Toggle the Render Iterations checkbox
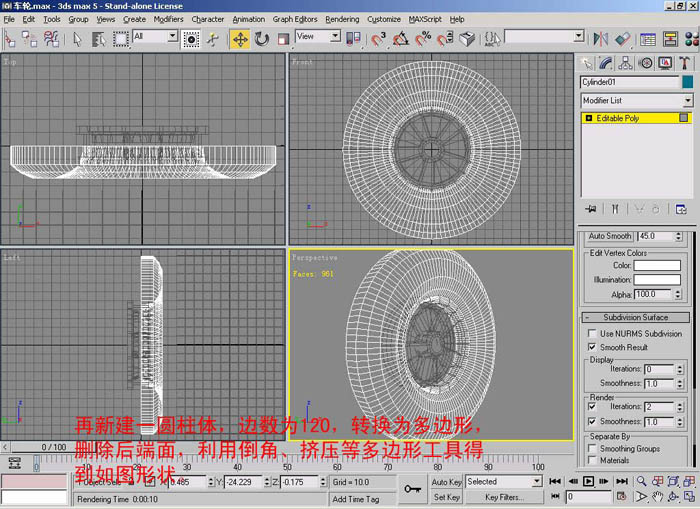 [592, 407]
